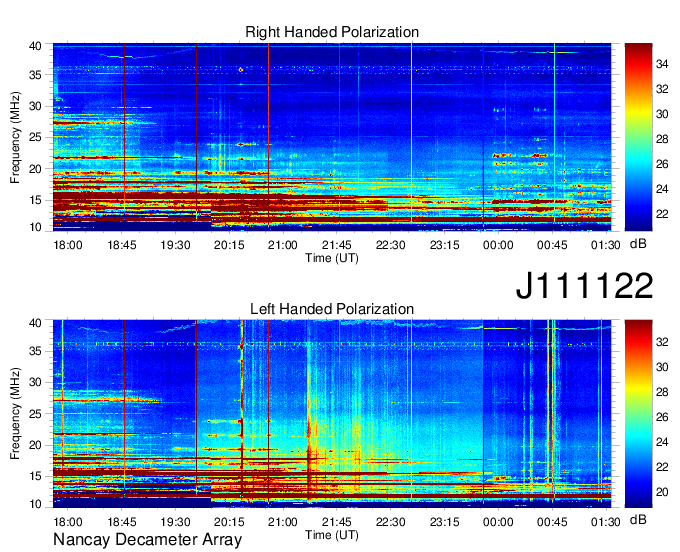680x552 pixels.
Task: Click the 00:45 time tick of Right Handed plot
Action: click(x=552, y=245)
